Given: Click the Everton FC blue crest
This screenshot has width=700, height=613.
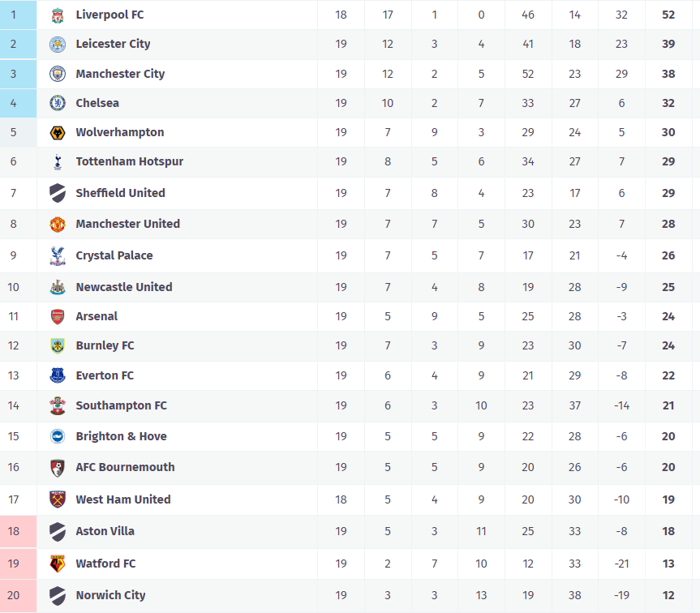Looking at the screenshot, I should click(x=58, y=375).
